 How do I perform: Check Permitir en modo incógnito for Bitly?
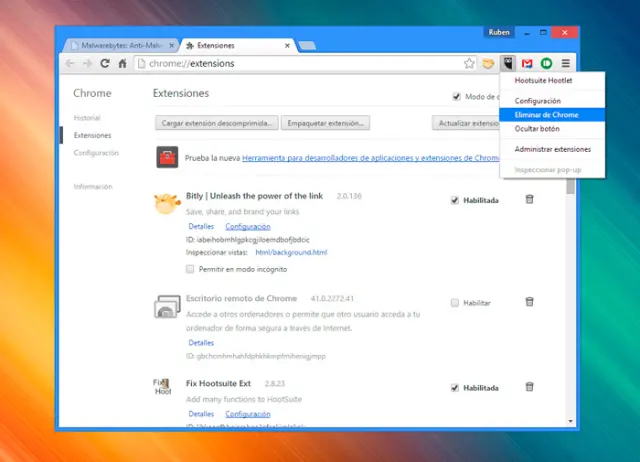pyautogui.click(x=191, y=269)
